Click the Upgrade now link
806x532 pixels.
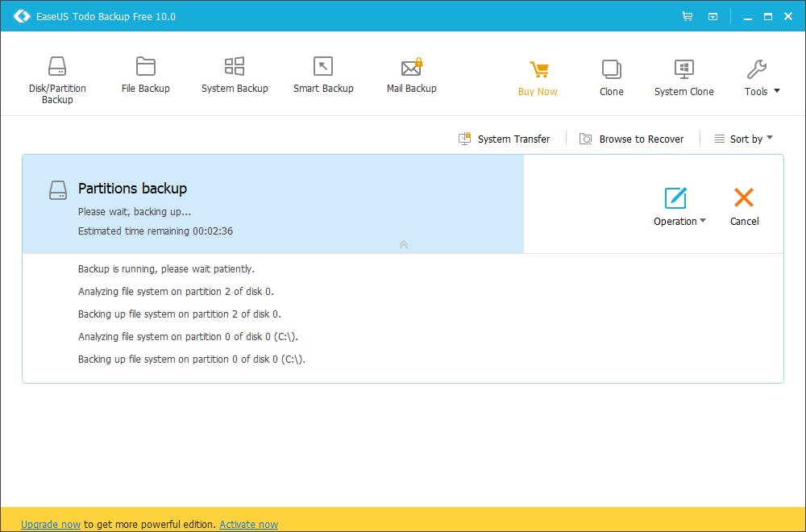[x=50, y=524]
